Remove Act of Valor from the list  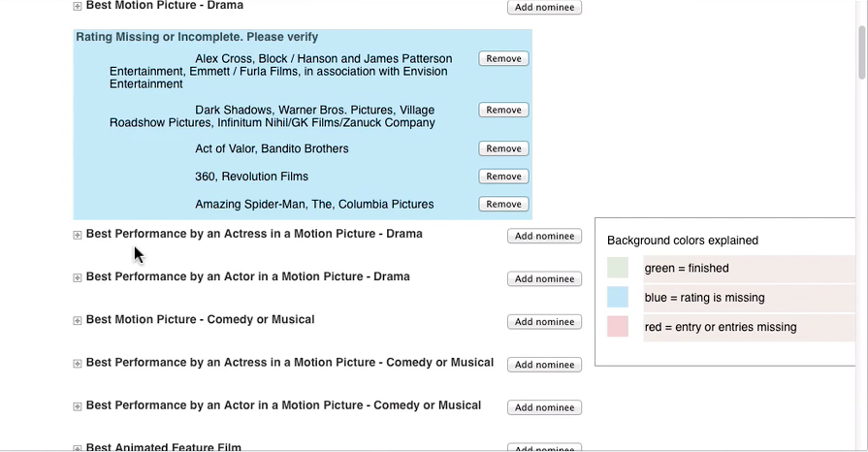(503, 149)
